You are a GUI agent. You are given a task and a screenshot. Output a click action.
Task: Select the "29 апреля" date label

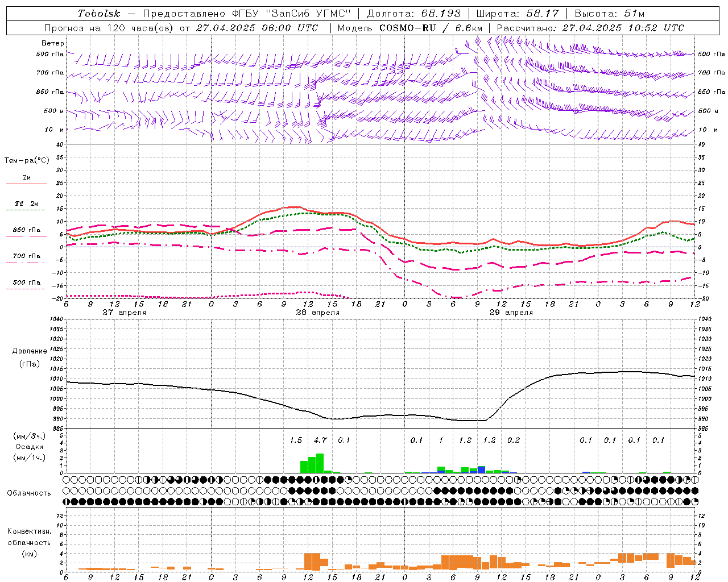pyautogui.click(x=511, y=313)
